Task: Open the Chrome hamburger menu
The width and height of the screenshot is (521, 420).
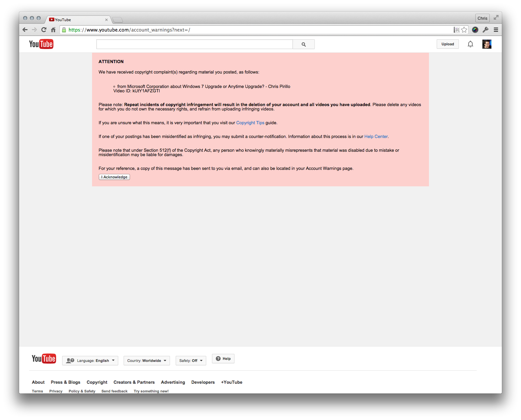Action: click(496, 30)
